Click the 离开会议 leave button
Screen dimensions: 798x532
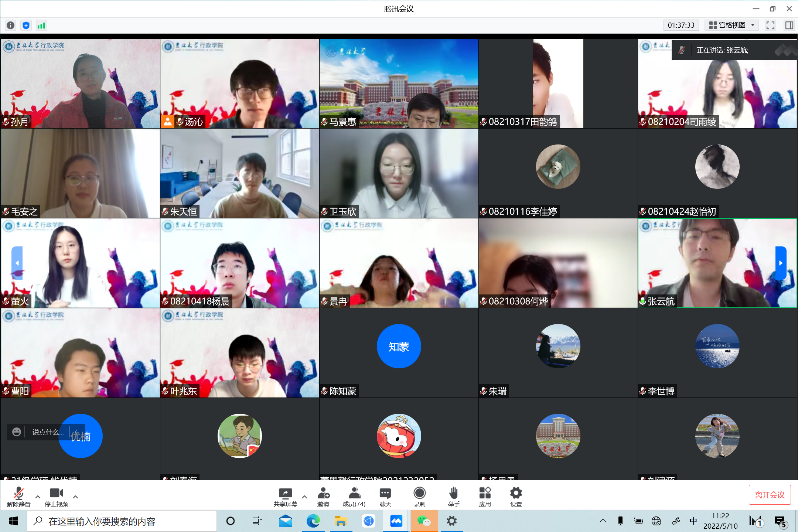(x=770, y=495)
